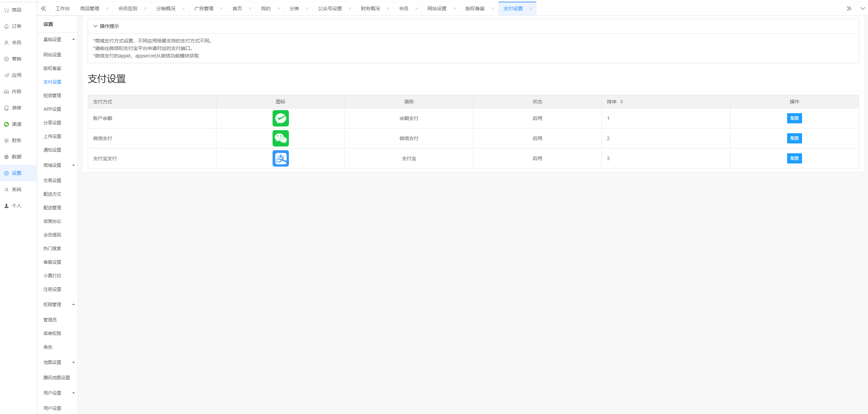Sort table by 排序 column arrows
This screenshot has width=868, height=414.
point(621,102)
